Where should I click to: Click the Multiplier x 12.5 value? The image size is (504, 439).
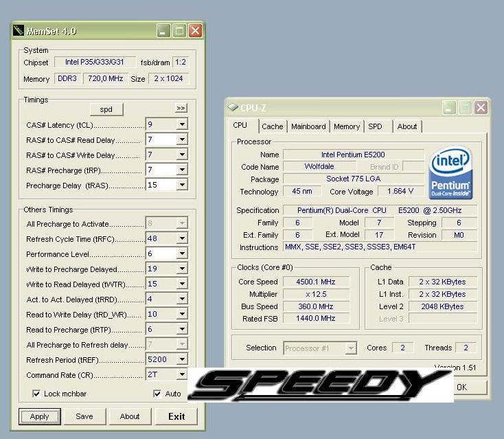(x=316, y=294)
